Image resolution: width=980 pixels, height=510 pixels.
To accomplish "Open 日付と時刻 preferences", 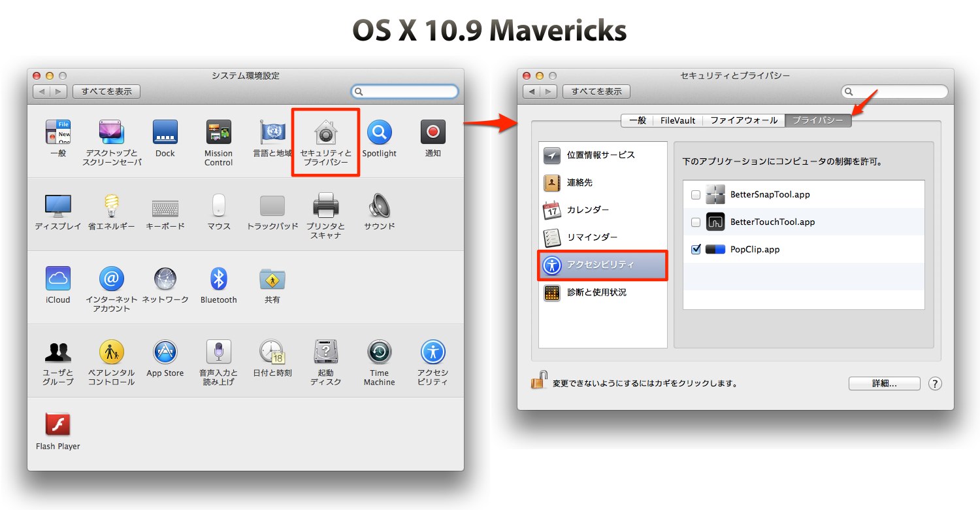I will [272, 352].
